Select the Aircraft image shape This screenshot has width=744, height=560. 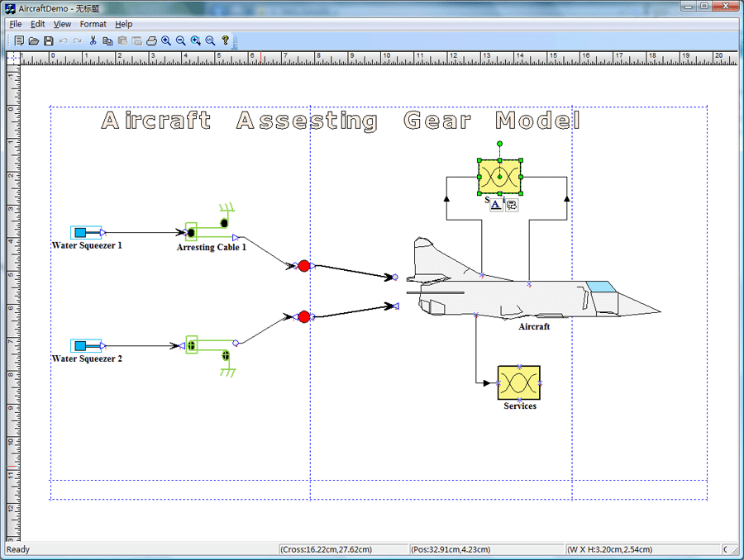(x=529, y=293)
